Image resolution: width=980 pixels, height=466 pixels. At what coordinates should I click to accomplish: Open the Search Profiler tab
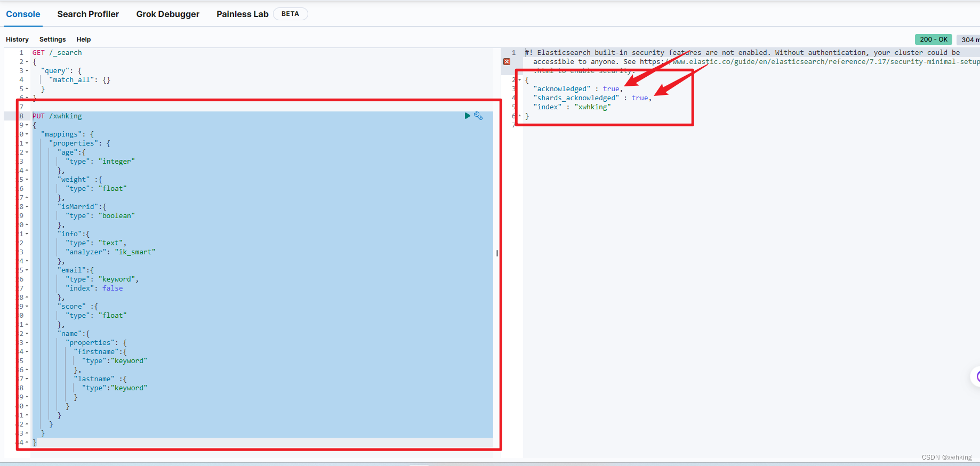tap(88, 14)
